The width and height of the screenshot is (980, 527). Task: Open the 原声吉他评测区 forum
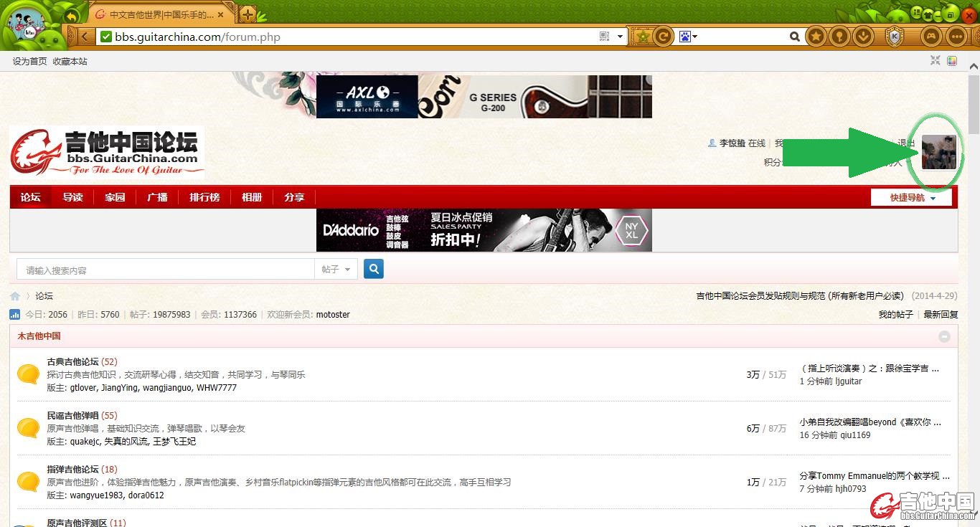click(77, 523)
